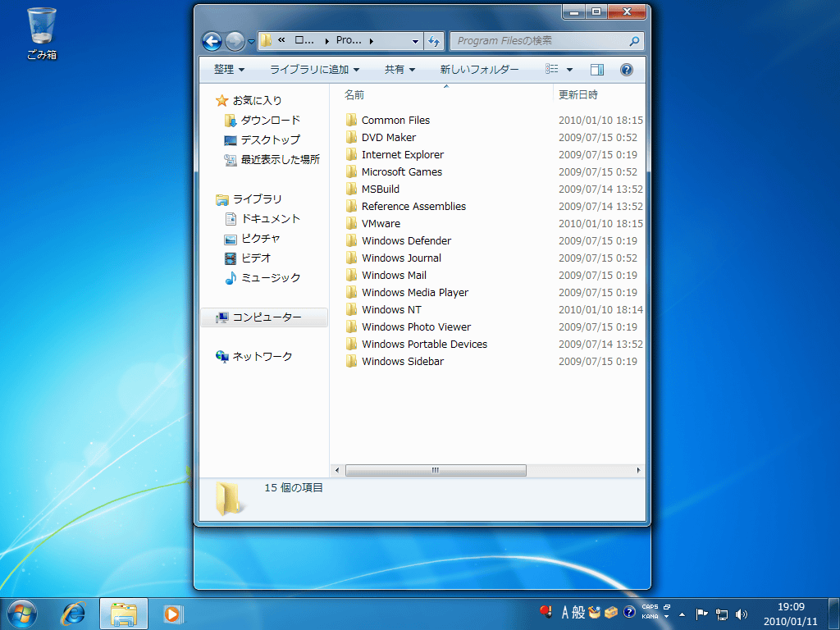The width and height of the screenshot is (840, 630).
Task: Open the recent pages dropdown arrow
Action: coord(251,41)
